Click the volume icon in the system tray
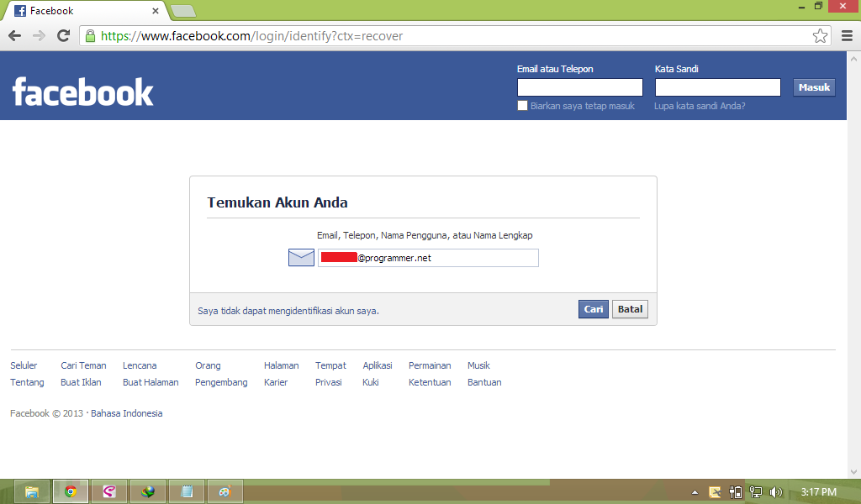This screenshot has height=504, width=861. pyautogui.click(x=774, y=491)
